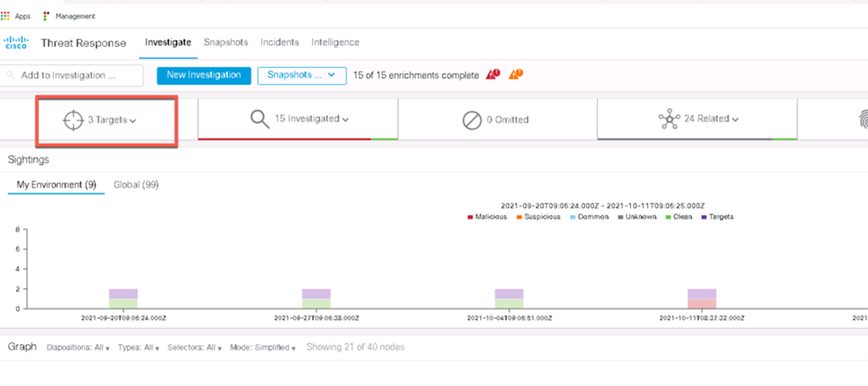Click the Omitted circle-slash icon
The width and height of the screenshot is (868, 386).
(472, 120)
